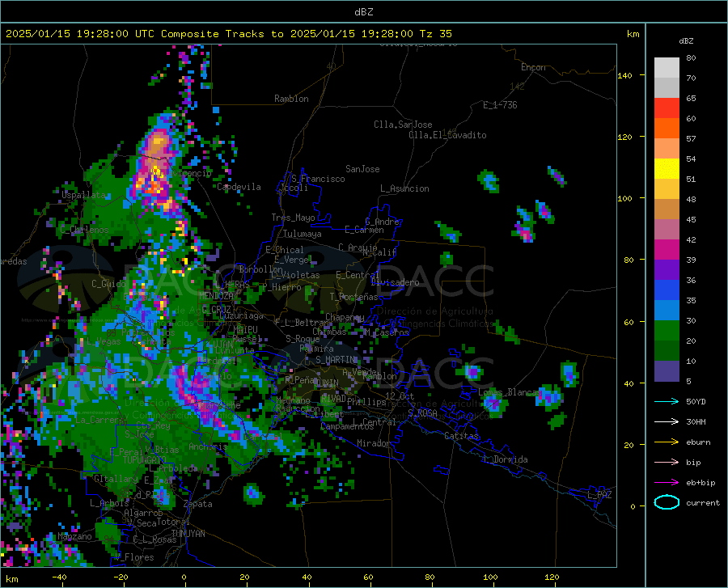Click the magenta eb+bip arrow in legend

667,483
